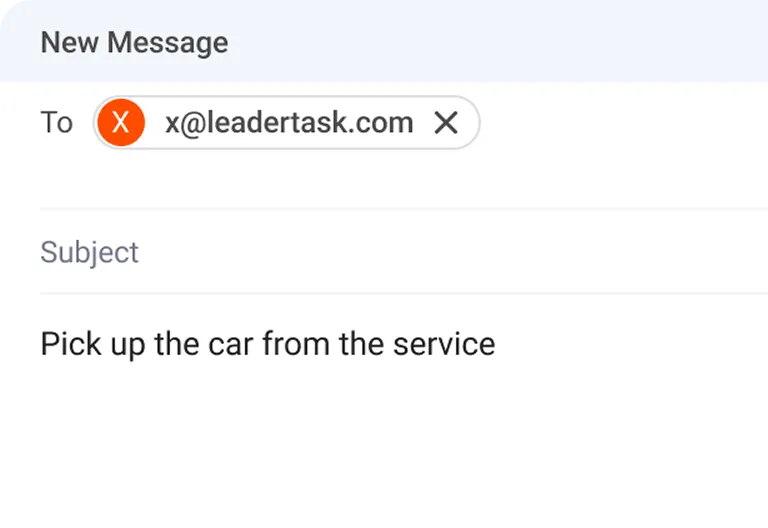Remove the x@leadertask.com recipient chip

[446, 123]
